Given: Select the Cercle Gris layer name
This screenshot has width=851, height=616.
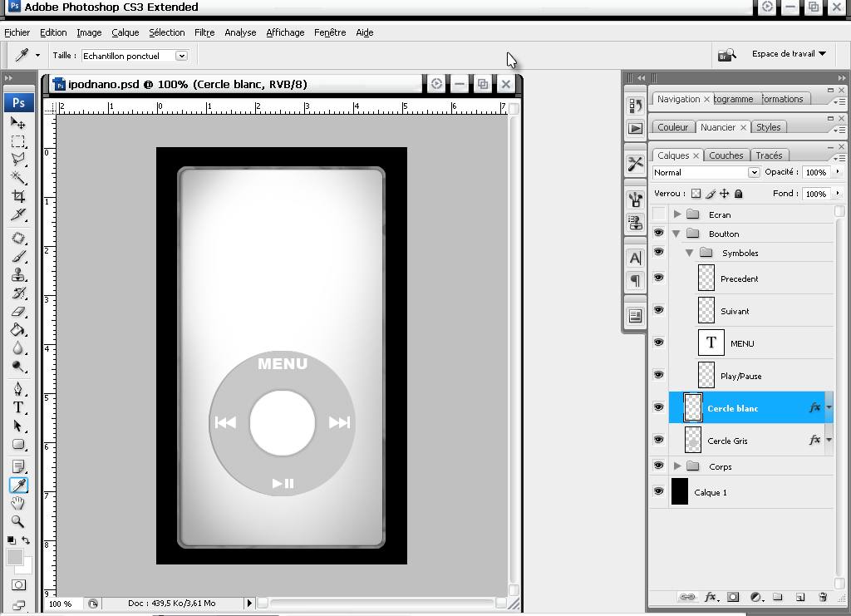Looking at the screenshot, I should pyautogui.click(x=727, y=441).
